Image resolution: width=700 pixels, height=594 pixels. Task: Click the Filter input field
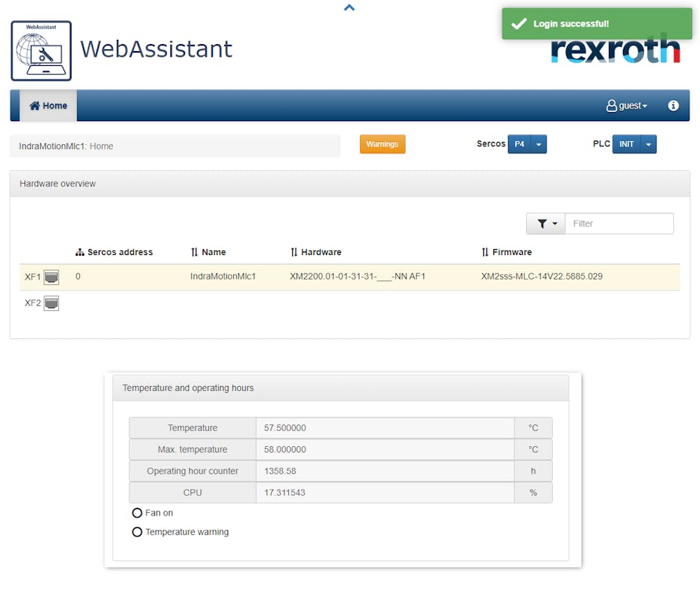[619, 223]
